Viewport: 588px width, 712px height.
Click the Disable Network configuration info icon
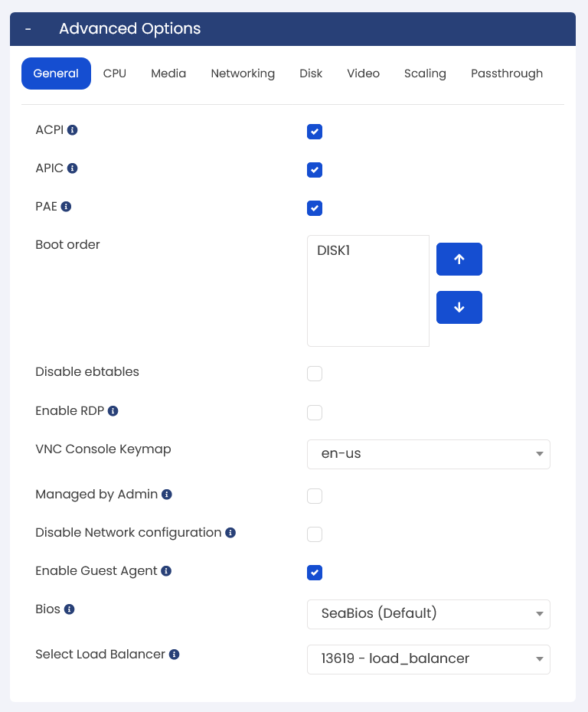click(x=230, y=533)
